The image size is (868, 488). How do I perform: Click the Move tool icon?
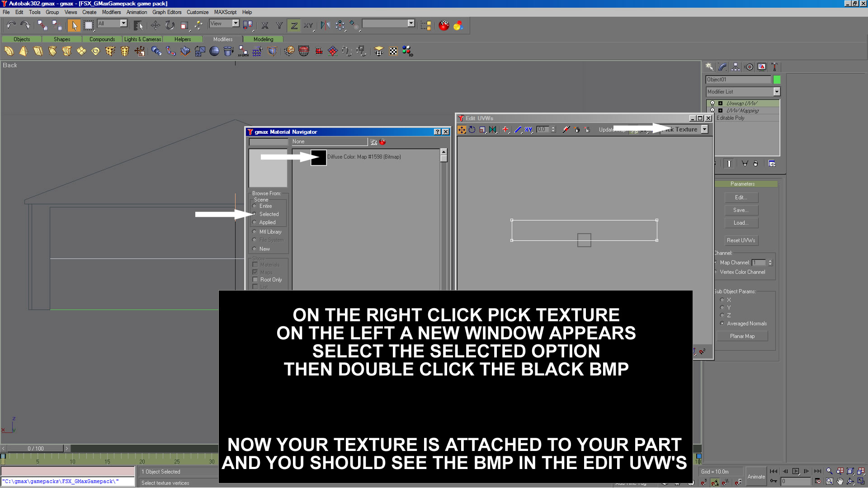coord(156,25)
